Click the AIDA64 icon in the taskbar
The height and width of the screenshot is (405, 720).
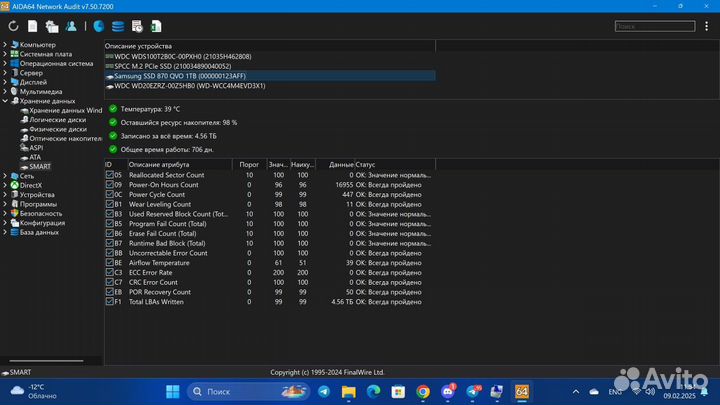[x=521, y=391]
